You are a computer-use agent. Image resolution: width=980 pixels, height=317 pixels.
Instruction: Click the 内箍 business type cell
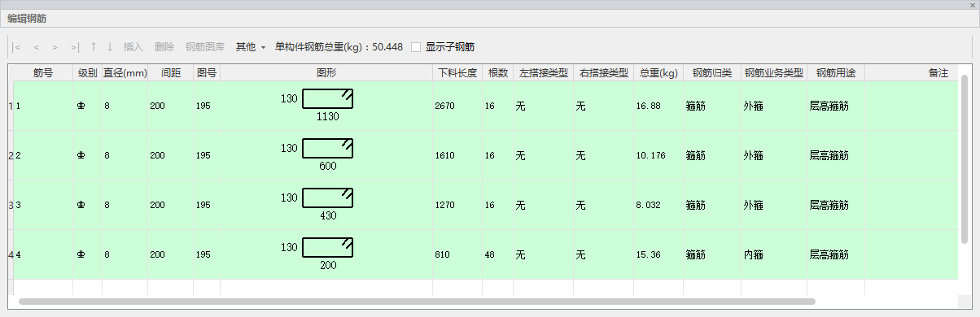coord(774,254)
